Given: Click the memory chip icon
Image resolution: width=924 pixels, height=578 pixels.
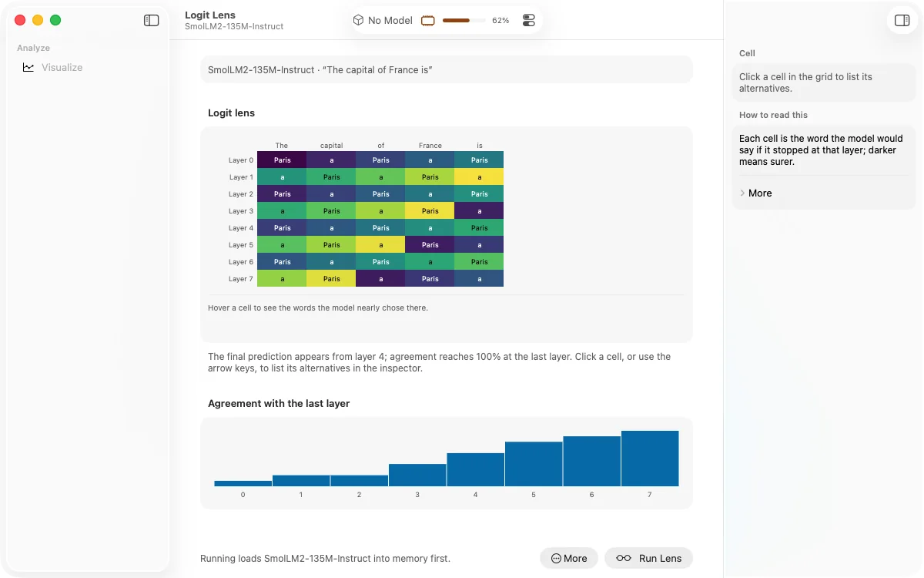Looking at the screenshot, I should coord(428,21).
